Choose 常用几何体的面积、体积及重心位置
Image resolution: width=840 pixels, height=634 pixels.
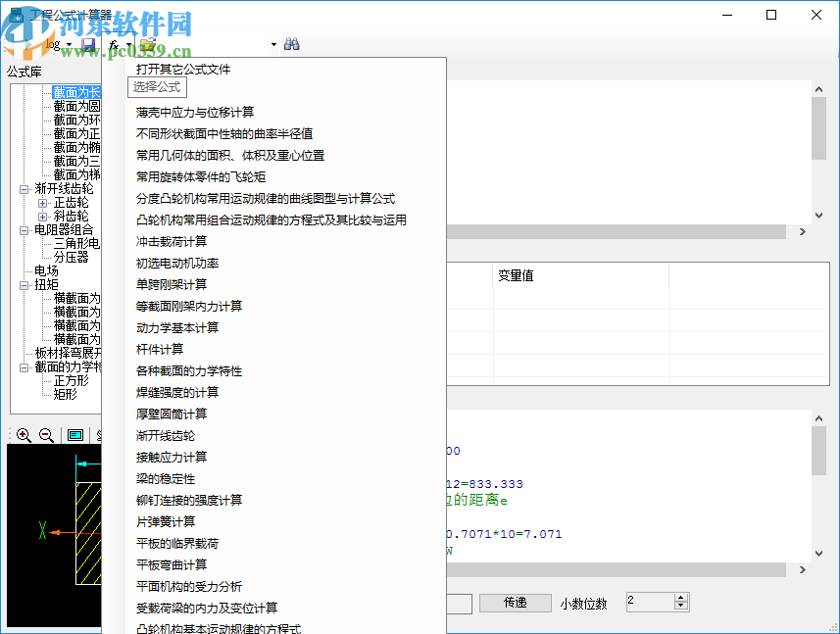(230, 156)
